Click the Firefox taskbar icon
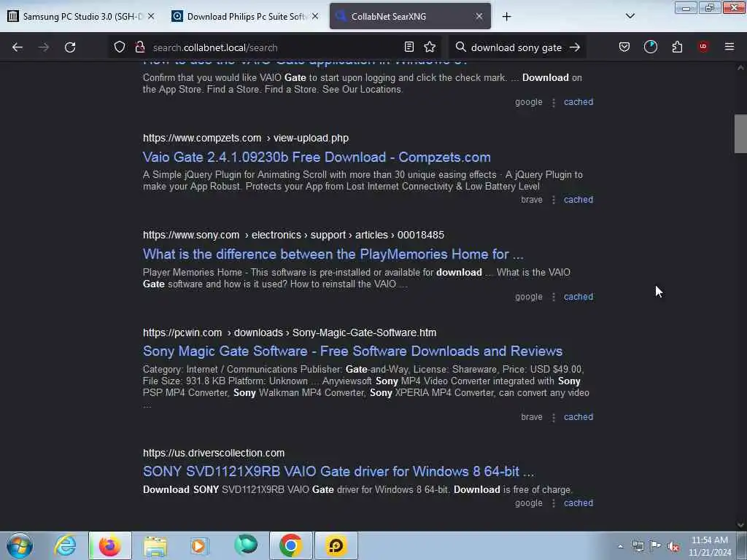Screen dimensions: 747x560 [109, 545]
